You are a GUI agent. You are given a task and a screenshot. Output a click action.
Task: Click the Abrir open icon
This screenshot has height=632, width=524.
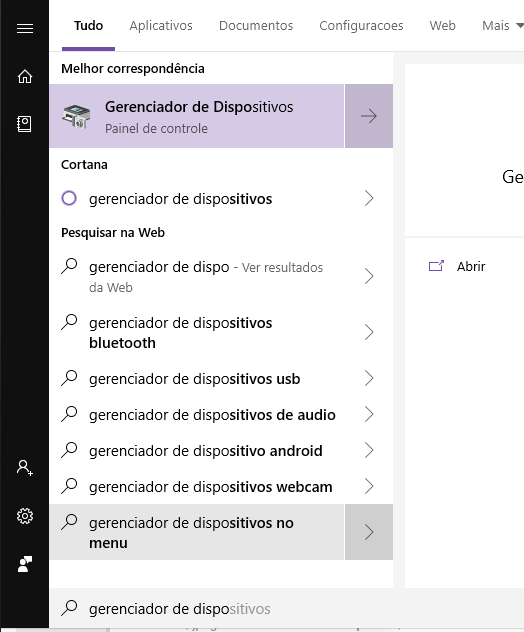click(x=436, y=266)
